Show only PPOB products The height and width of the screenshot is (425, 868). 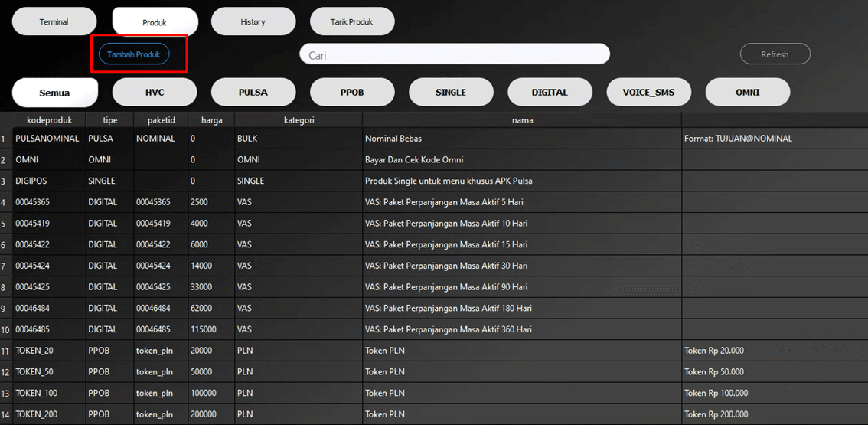[352, 93]
